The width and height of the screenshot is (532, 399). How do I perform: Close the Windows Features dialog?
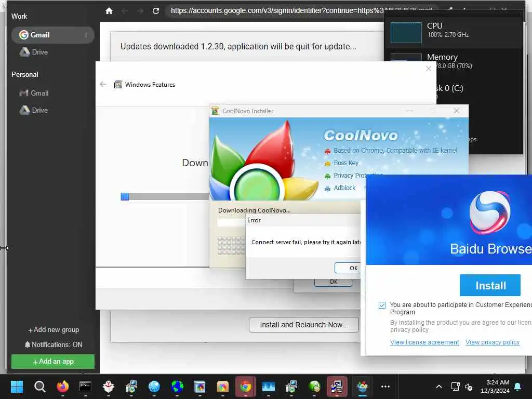click(x=429, y=69)
